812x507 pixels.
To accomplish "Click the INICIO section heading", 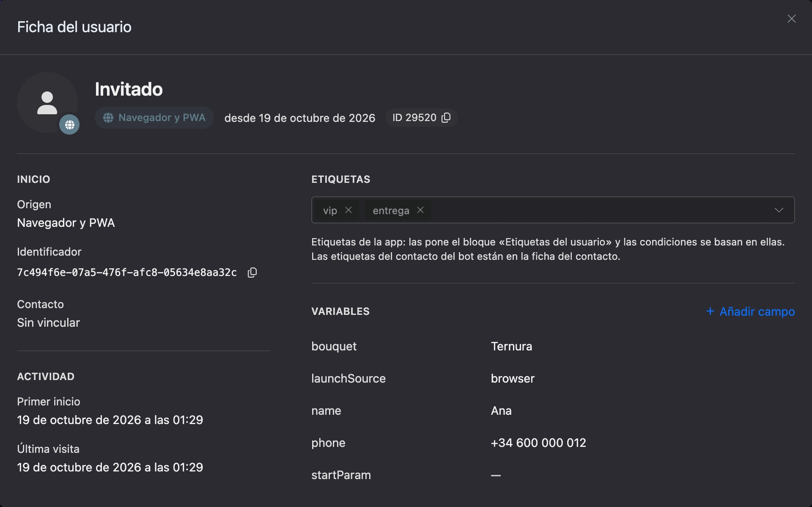I will click(x=33, y=179).
